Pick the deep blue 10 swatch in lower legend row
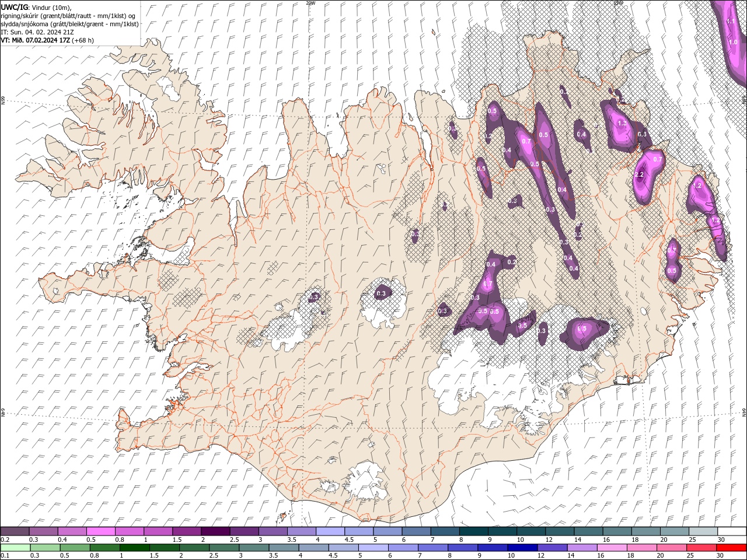The image size is (747, 560). 522,548
